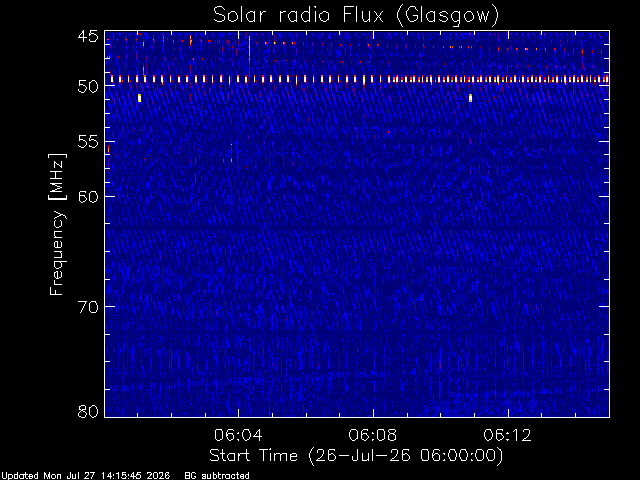Click the 06:08 time axis label
This screenshot has height=480, width=640.
point(373,435)
